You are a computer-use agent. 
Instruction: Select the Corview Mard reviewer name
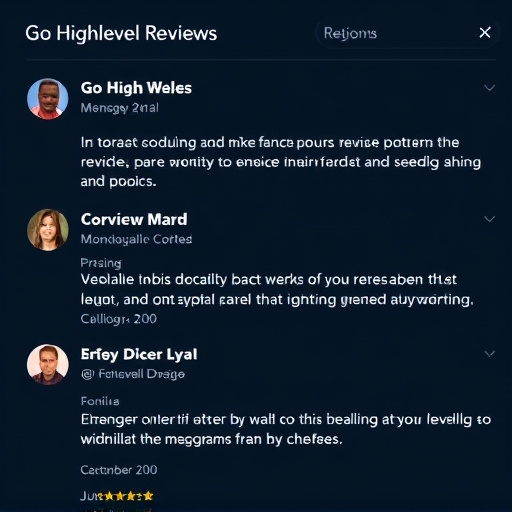click(x=134, y=220)
